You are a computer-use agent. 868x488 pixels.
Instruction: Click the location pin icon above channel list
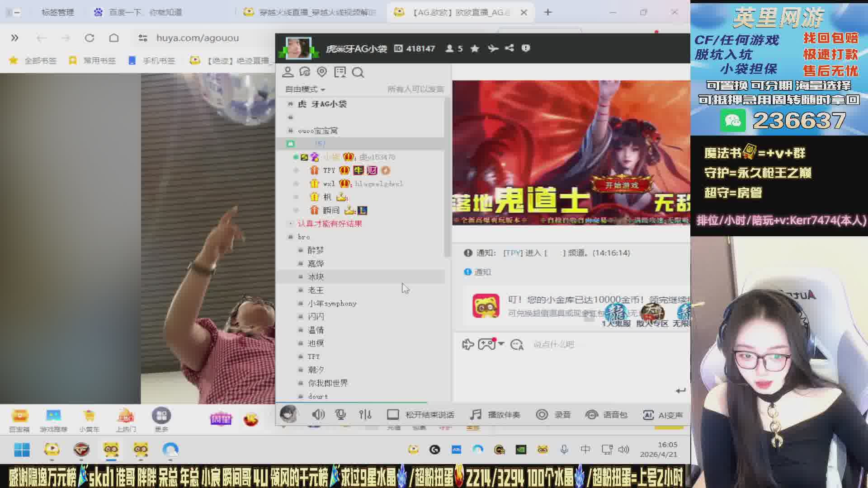click(x=322, y=72)
